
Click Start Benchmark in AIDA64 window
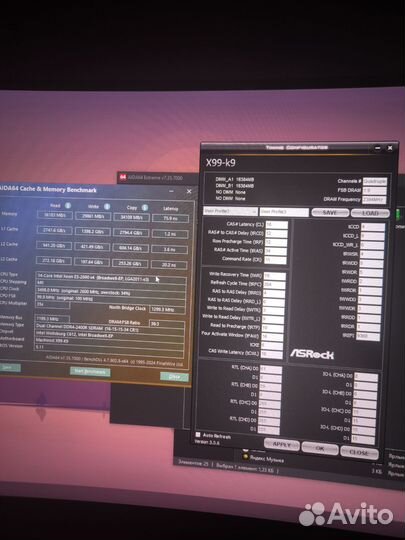90,372
